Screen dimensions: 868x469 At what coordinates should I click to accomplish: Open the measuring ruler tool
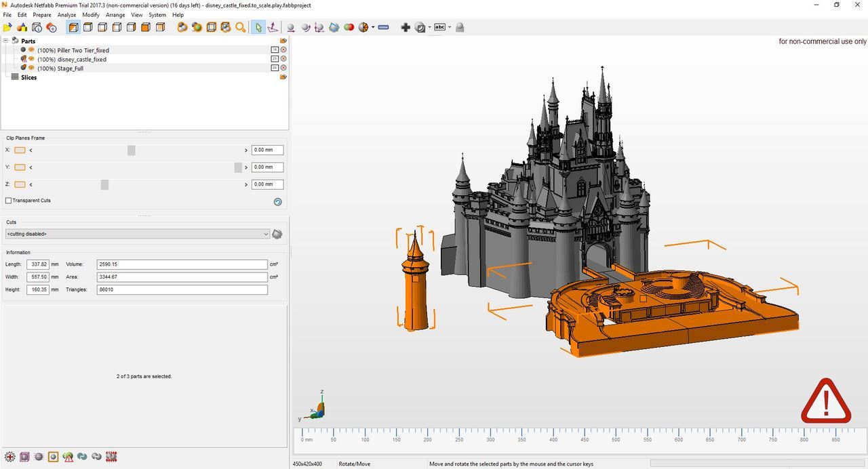pyautogui.click(x=383, y=27)
